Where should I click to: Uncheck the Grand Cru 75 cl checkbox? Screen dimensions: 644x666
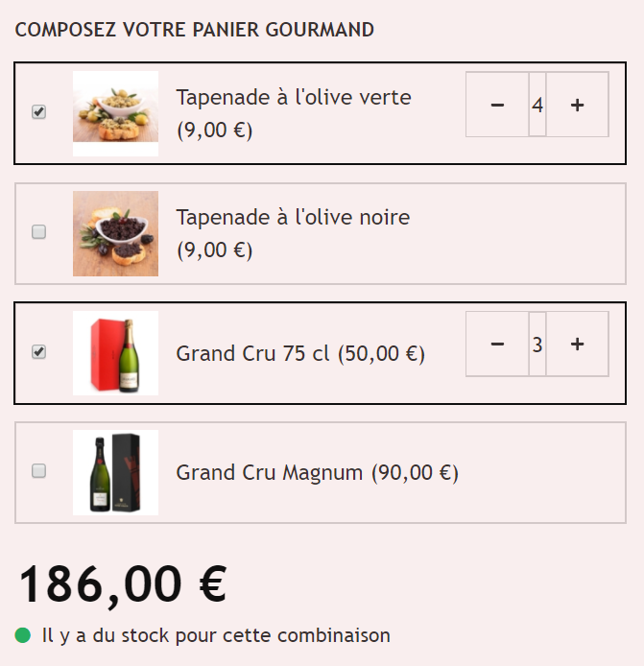(38, 351)
